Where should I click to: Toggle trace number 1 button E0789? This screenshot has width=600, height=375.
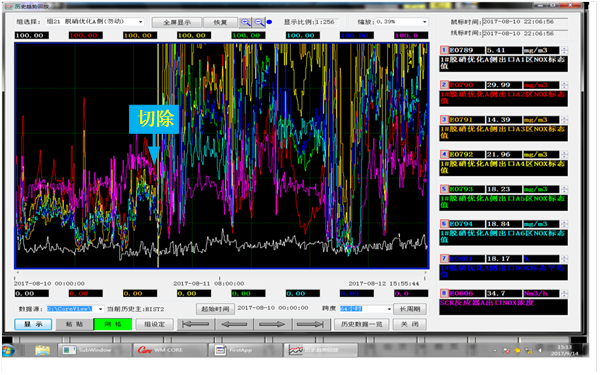pos(444,50)
